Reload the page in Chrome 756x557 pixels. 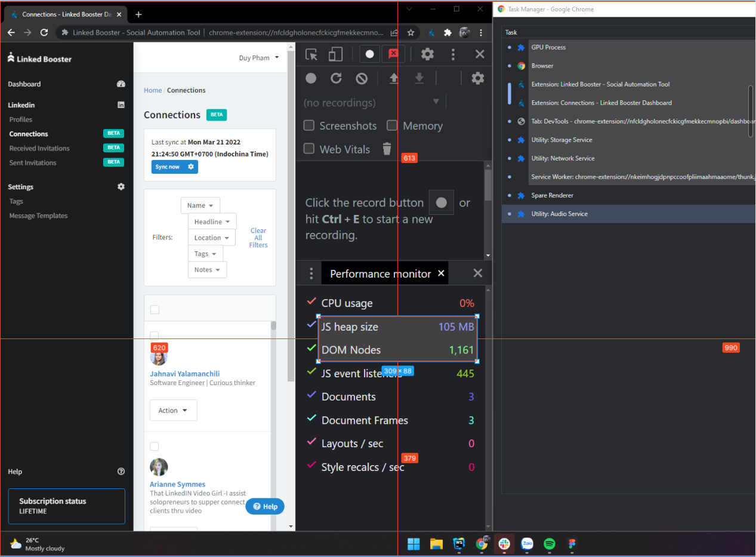pos(44,33)
